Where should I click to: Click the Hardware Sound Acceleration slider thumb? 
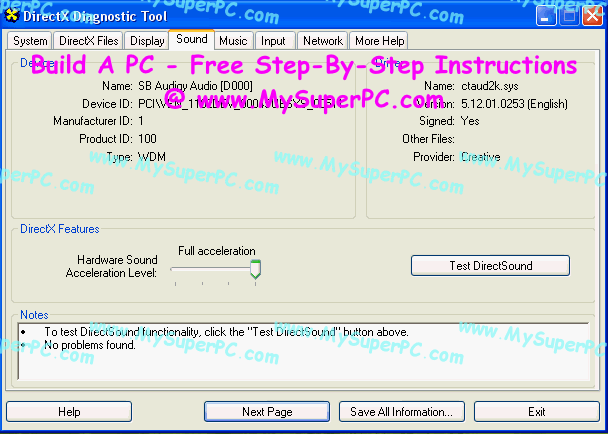coord(255,270)
